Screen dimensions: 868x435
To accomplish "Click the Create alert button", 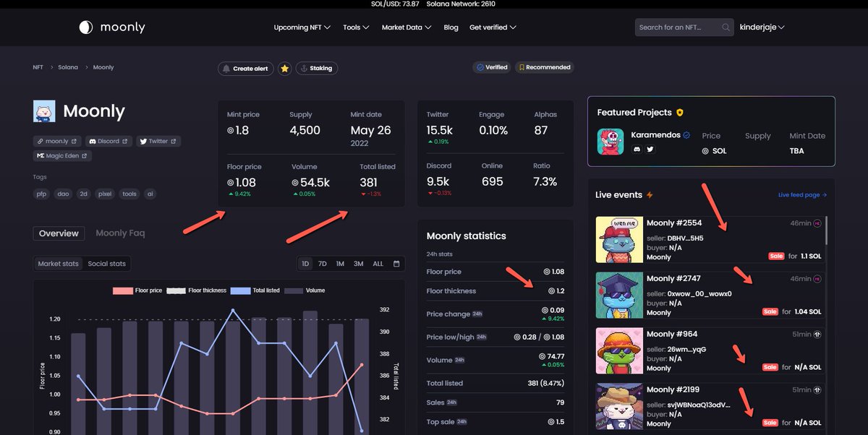I will 245,69.
